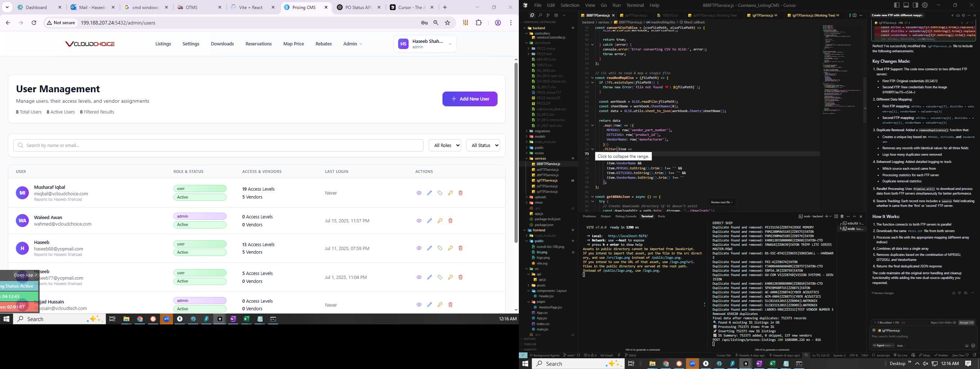The height and width of the screenshot is (369, 980).
Task: Click the key icon for Sajjad Hussain
Action: 440,305
